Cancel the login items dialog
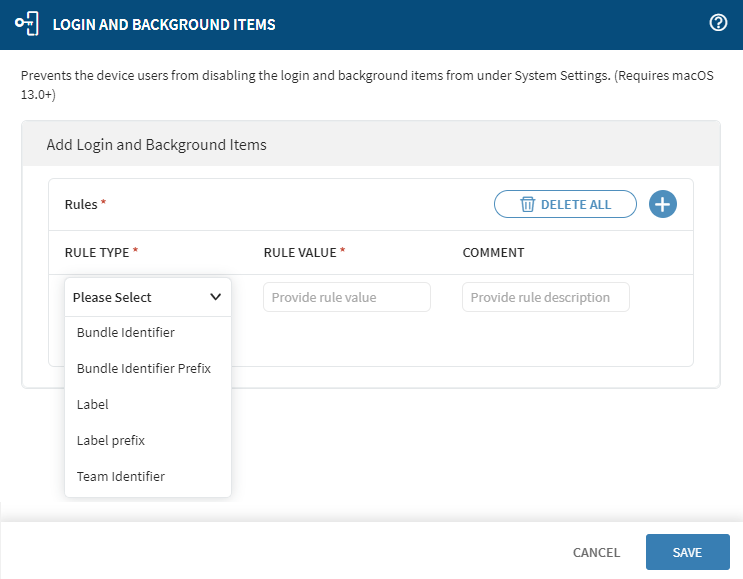 click(596, 552)
